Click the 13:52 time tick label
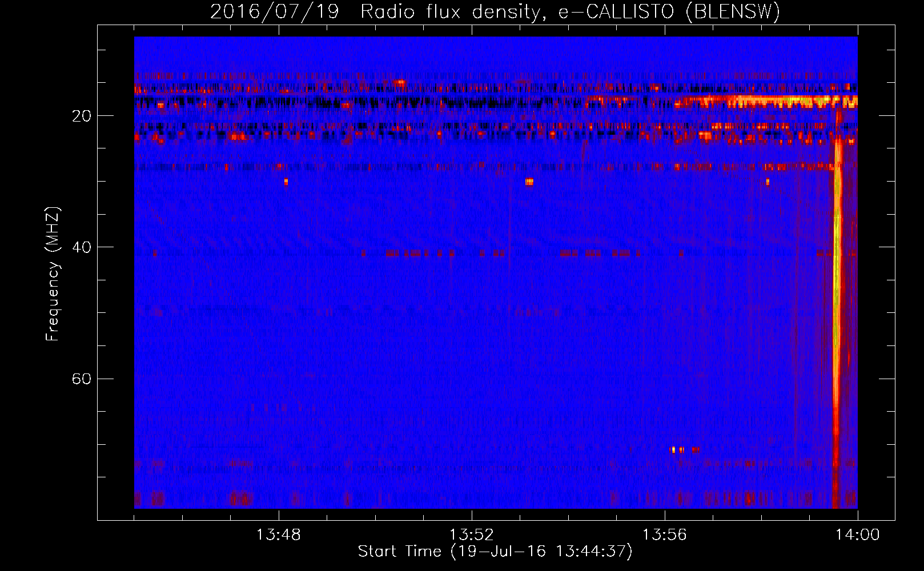Viewport: 924px width, 571px height. [x=472, y=535]
